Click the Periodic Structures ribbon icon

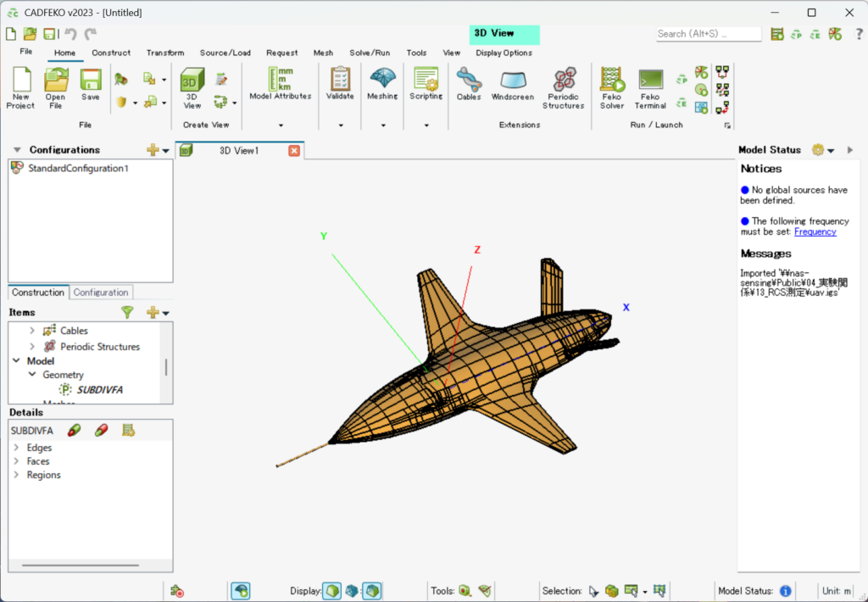pyautogui.click(x=564, y=88)
